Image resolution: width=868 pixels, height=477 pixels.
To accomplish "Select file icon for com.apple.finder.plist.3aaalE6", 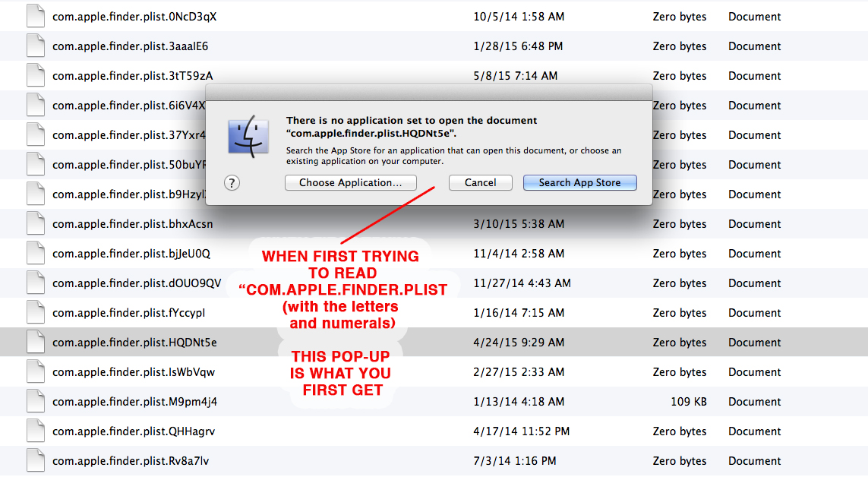I will [36, 46].
